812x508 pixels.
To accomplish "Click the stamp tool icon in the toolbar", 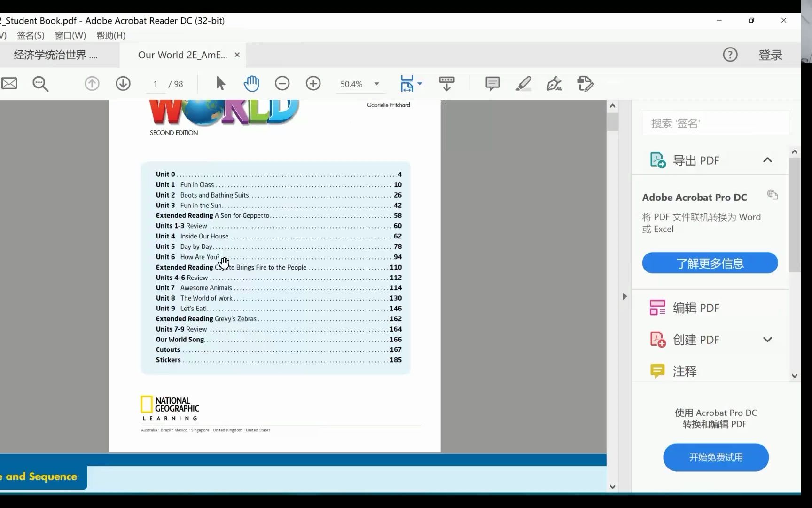I will 586,84.
